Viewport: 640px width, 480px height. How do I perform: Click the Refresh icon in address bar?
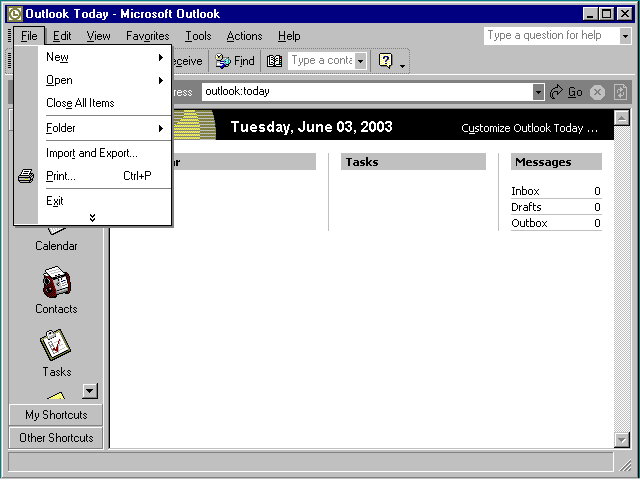click(620, 92)
